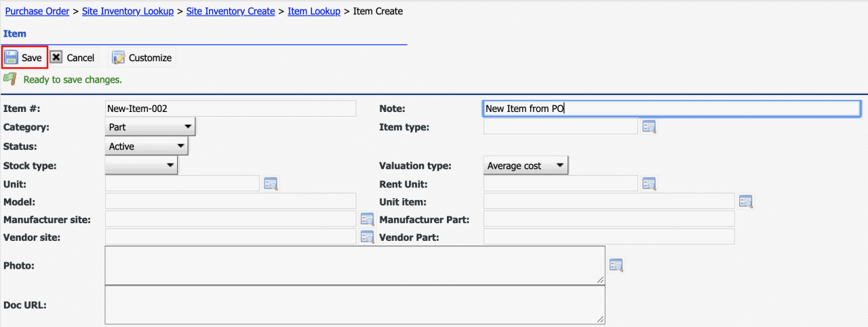Open the Vendor site lookup icon
The image size is (868, 327).
point(367,237)
